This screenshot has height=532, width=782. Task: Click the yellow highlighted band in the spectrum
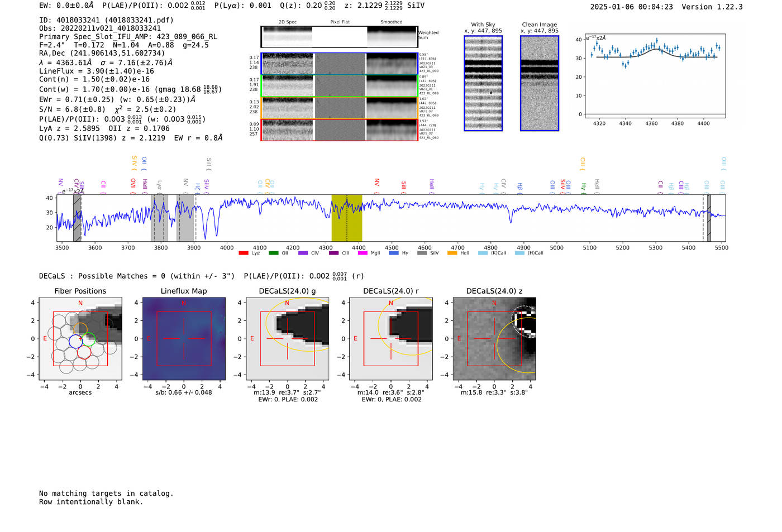(347, 218)
